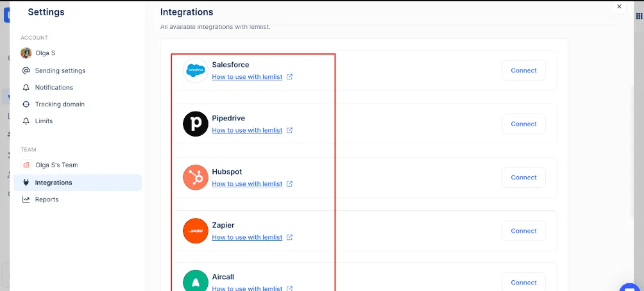Connect the Zapier integration
This screenshot has height=291, width=644.
[x=523, y=231]
